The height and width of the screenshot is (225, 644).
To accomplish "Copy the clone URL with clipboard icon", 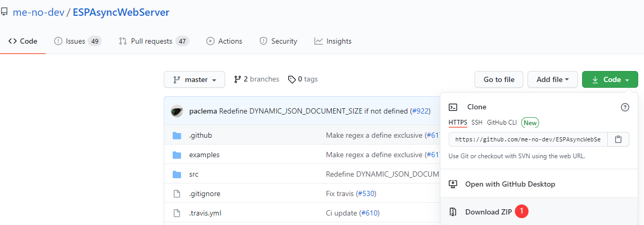I will pyautogui.click(x=618, y=139).
